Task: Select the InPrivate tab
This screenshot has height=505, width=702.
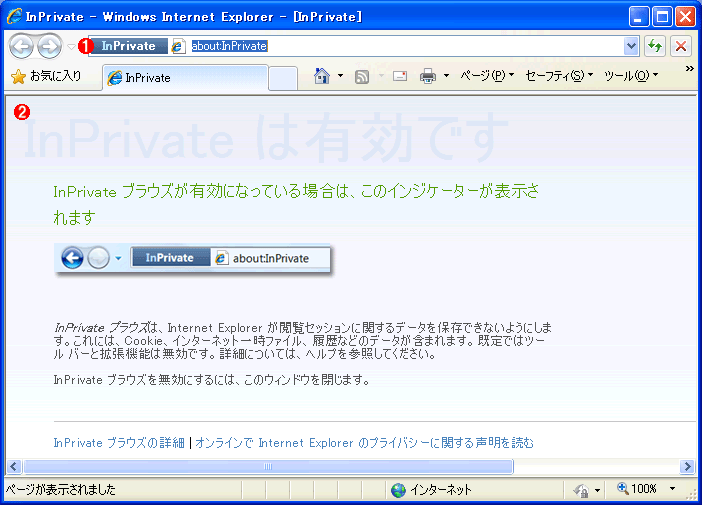Action: tap(185, 78)
